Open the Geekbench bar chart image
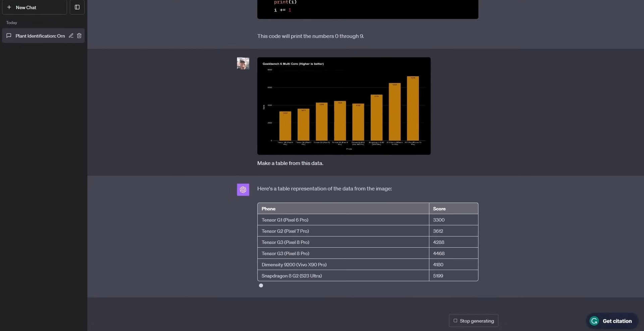644x331 pixels. [x=344, y=106]
